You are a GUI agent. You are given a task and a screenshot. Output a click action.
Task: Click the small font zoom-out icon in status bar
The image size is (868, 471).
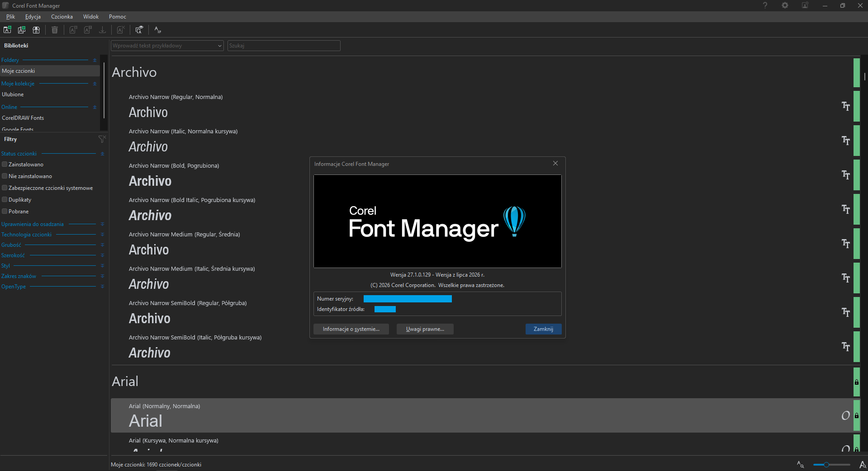click(800, 464)
